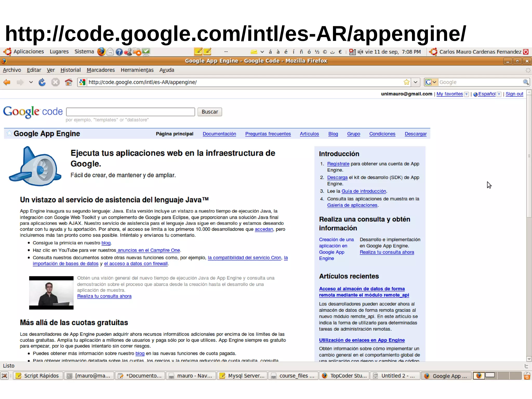Click the Google code search text field
The height and width of the screenshot is (399, 532).
pyautogui.click(x=130, y=112)
